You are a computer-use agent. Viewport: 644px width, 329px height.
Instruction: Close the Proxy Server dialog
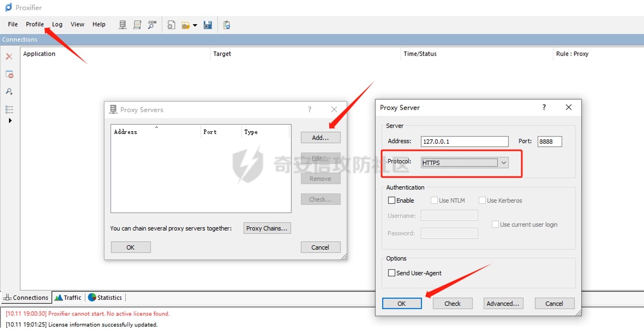[x=568, y=107]
